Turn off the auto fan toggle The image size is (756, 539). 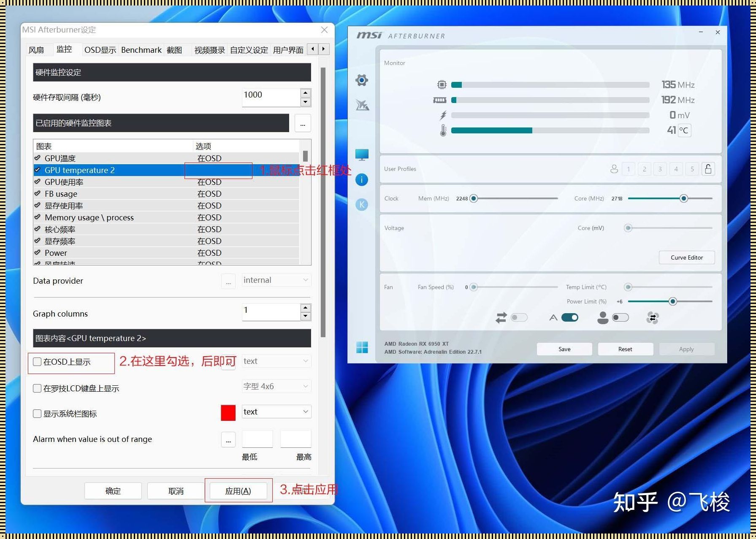[x=570, y=317]
